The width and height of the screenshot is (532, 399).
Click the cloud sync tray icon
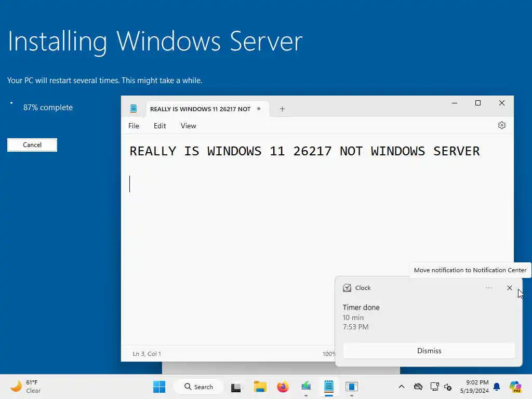click(x=418, y=387)
